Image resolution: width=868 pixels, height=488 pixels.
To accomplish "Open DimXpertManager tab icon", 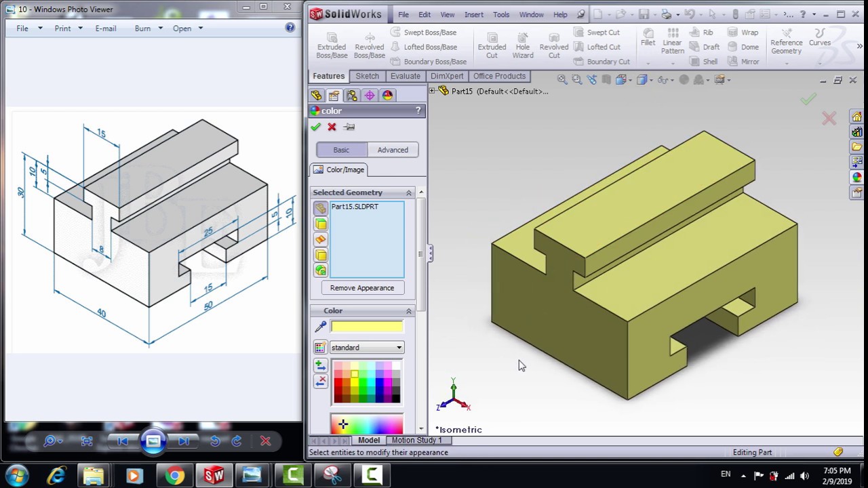I will pyautogui.click(x=370, y=96).
